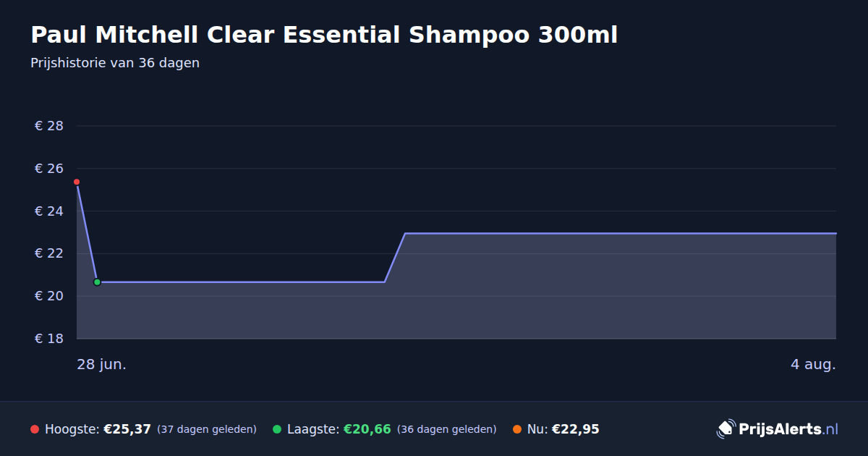The height and width of the screenshot is (456, 868).
Task: Click the product title Paul Mitchell Shampoo
Action: pyautogui.click(x=324, y=34)
